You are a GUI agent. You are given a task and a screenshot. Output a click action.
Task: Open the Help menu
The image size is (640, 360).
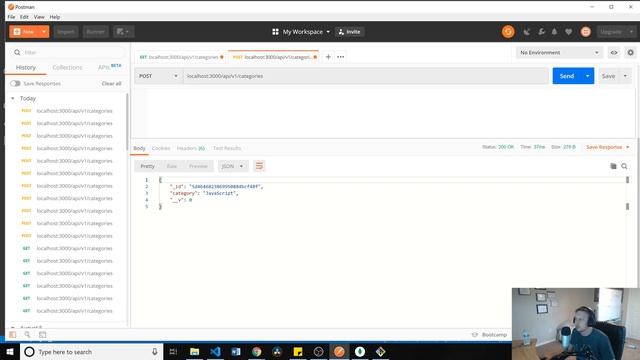55,17
